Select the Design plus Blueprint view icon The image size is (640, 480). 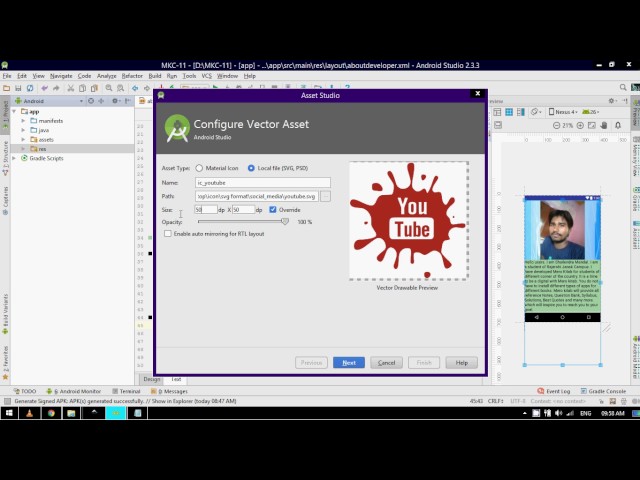tap(521, 112)
